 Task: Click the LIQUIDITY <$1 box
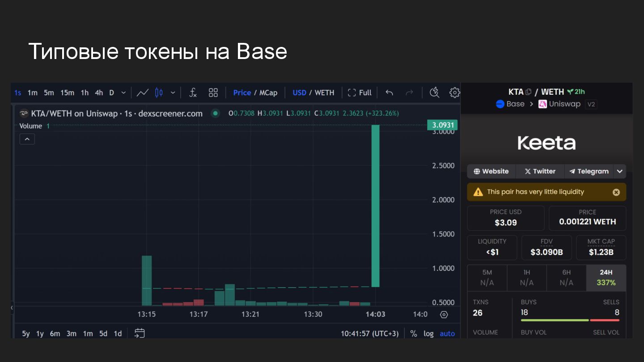point(492,248)
